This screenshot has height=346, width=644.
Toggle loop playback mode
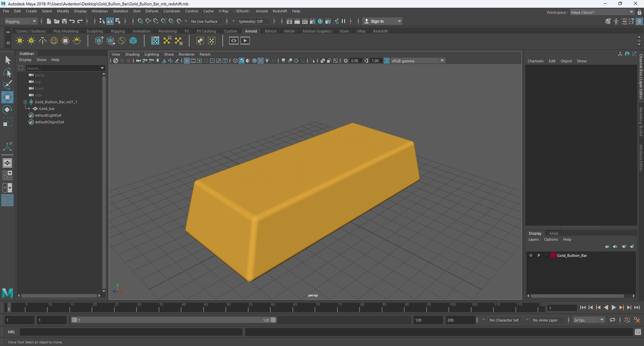pyautogui.click(x=612, y=320)
